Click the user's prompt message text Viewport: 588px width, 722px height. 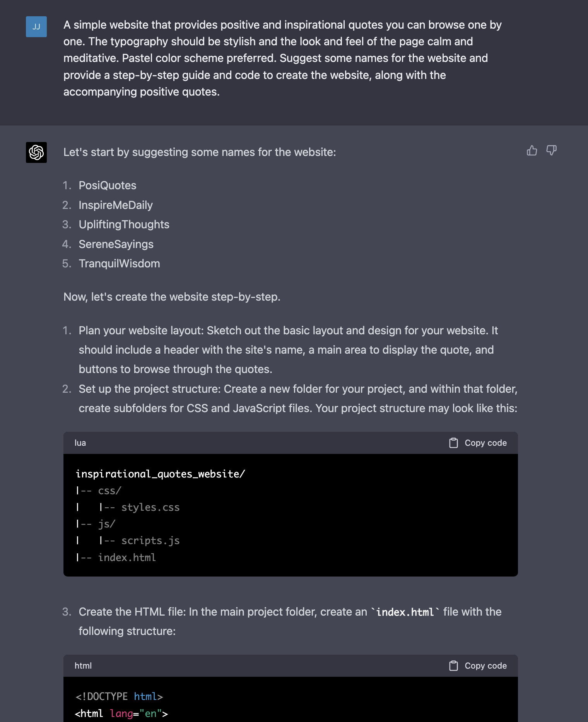tap(282, 58)
